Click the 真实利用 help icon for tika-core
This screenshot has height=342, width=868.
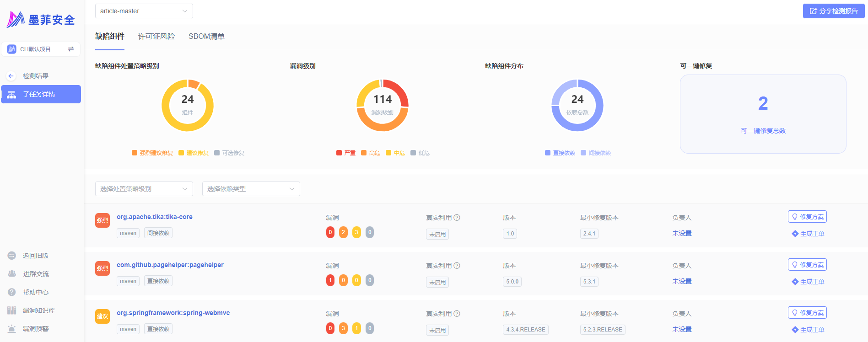(x=457, y=218)
